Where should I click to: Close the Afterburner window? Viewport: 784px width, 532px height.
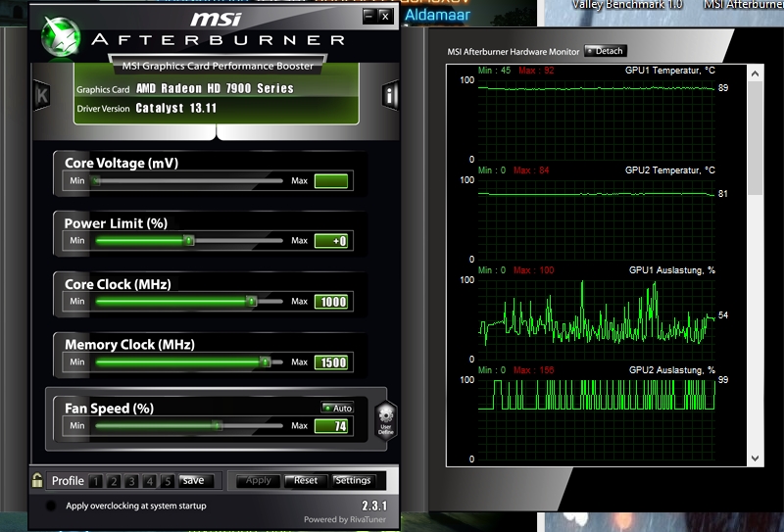coord(385,16)
